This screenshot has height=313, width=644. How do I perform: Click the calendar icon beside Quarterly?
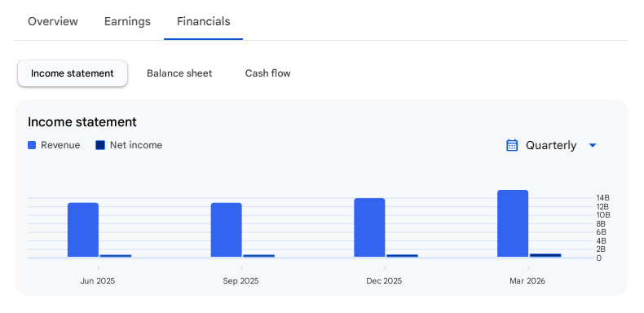pos(512,145)
